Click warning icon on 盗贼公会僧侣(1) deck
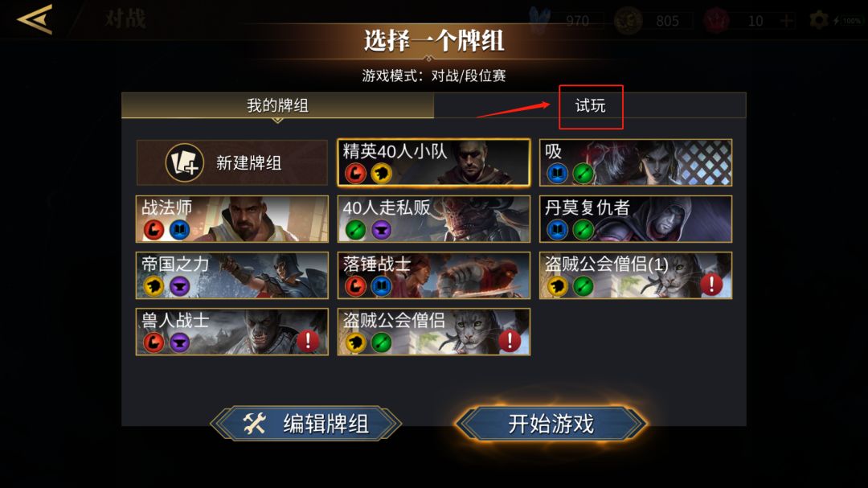 tap(711, 284)
